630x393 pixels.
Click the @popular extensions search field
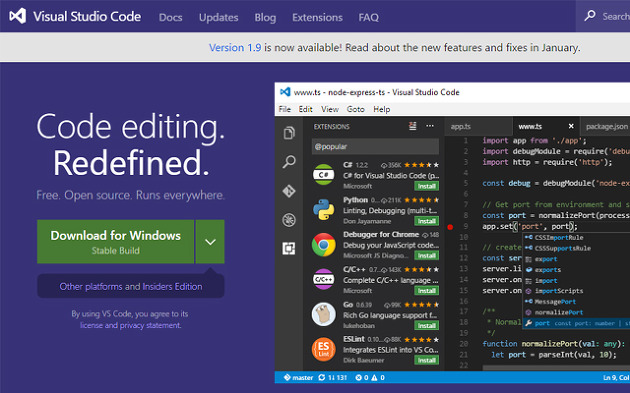click(375, 147)
